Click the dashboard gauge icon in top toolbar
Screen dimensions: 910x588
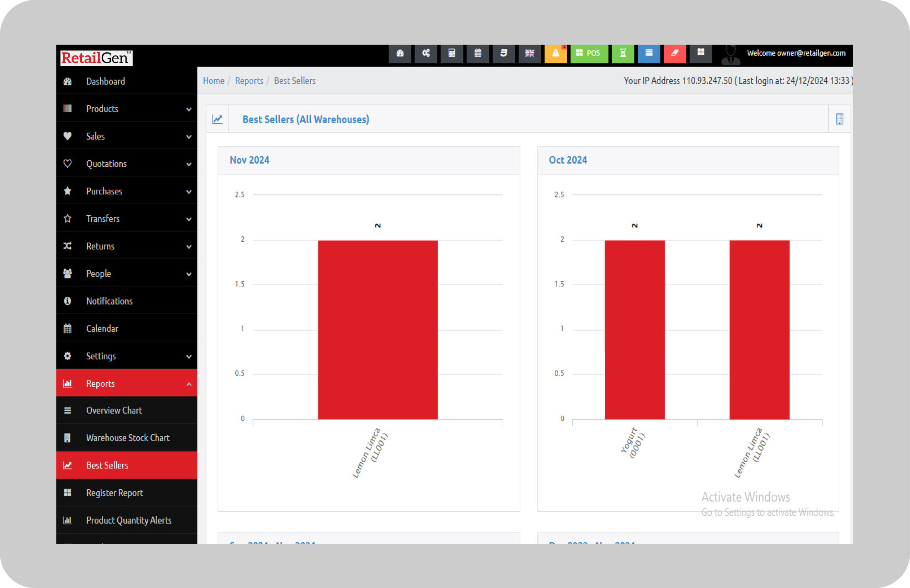(400, 53)
